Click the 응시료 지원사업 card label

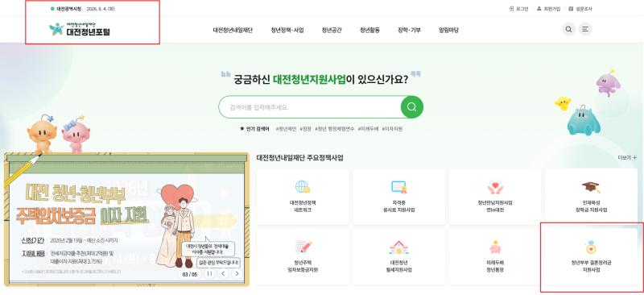click(x=398, y=210)
